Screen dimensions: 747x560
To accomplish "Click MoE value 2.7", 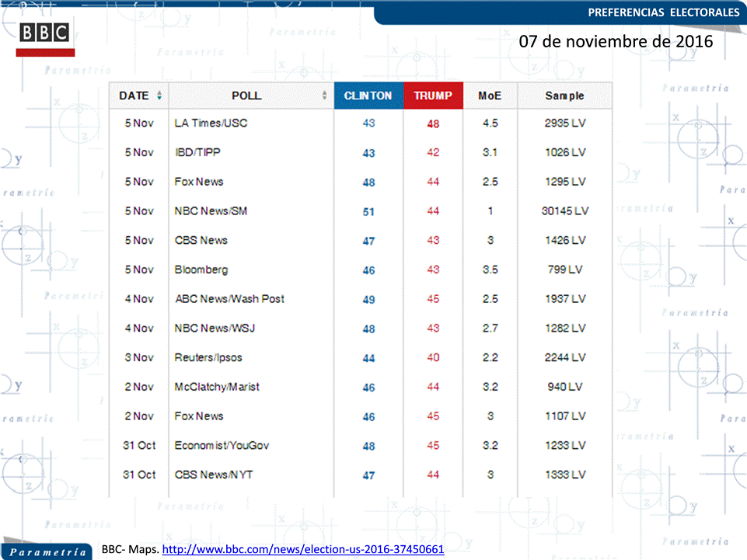I will 490,328.
